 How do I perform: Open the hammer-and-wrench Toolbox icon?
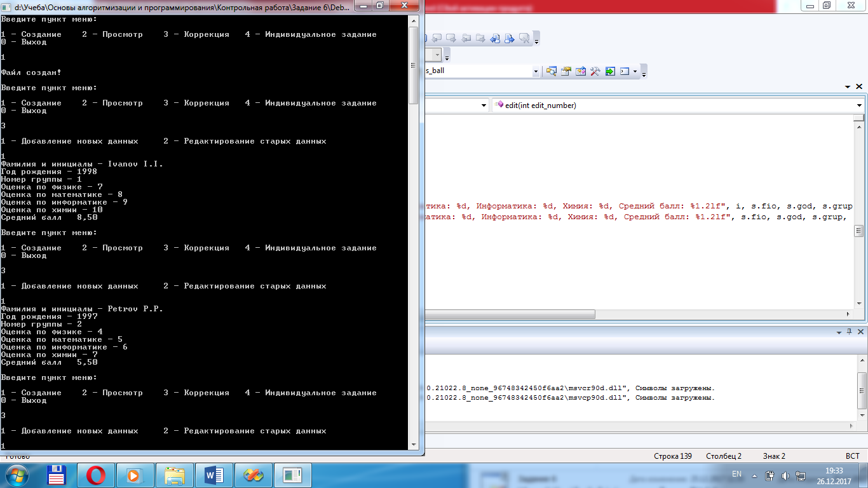tap(595, 71)
